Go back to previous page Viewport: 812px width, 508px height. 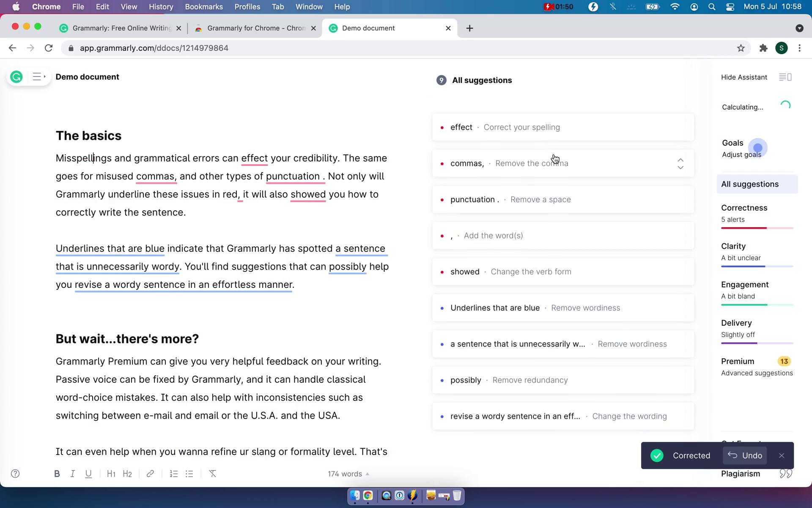[12, 48]
